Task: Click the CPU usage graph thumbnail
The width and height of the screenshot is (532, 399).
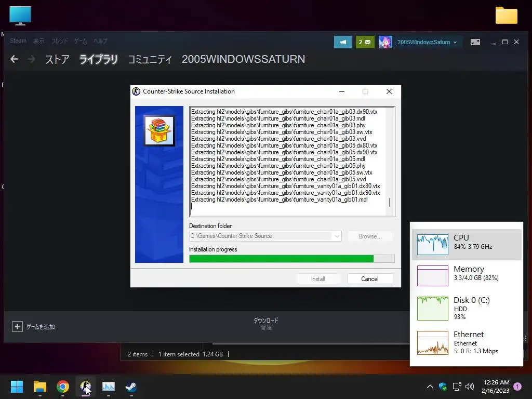Action: point(433,245)
